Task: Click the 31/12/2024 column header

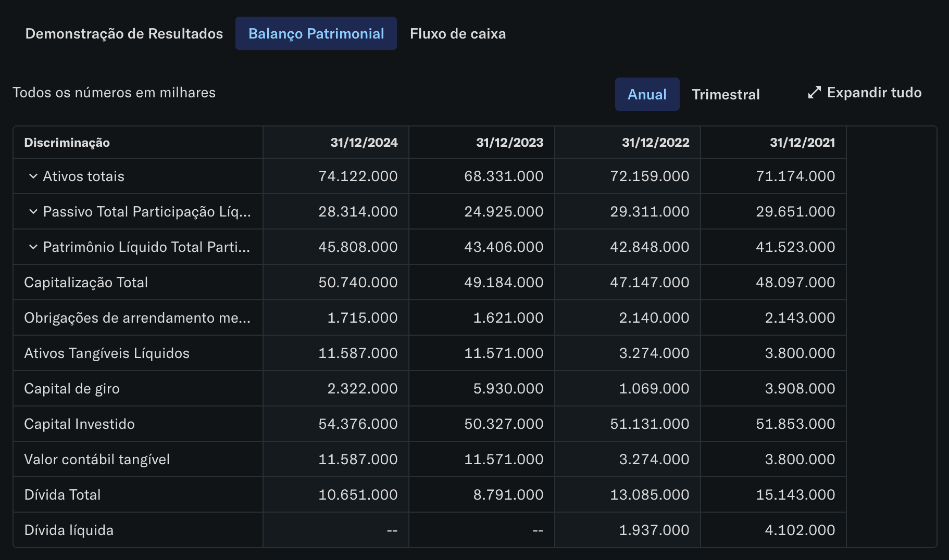Action: tap(364, 143)
